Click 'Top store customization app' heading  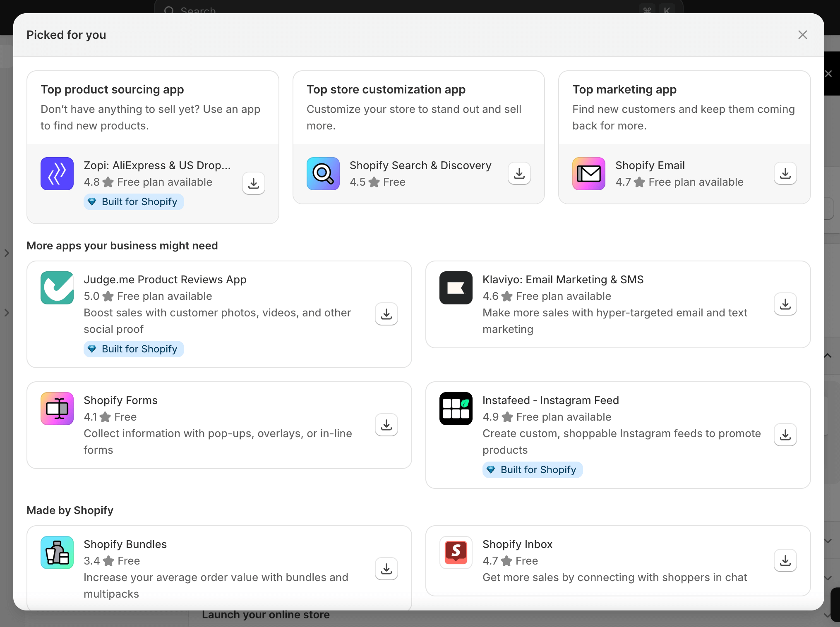386,89
